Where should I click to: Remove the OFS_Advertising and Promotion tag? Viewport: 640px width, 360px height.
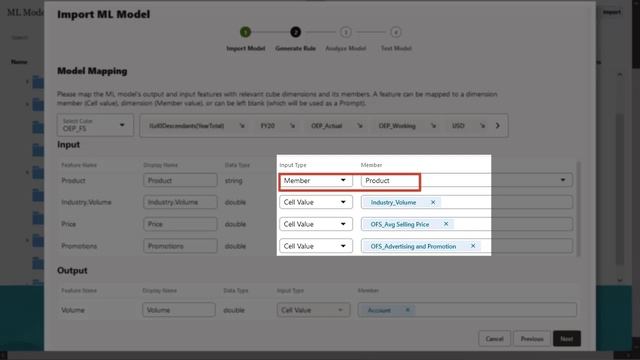pyautogui.click(x=473, y=246)
